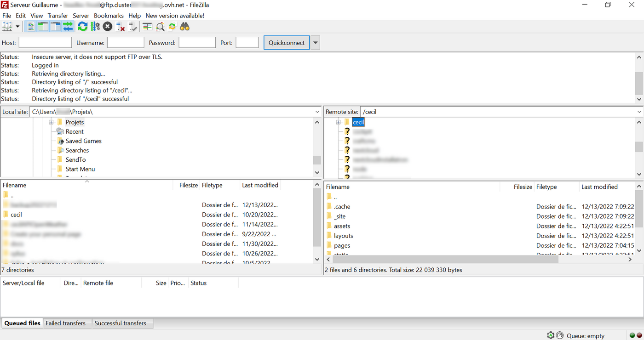Screen dimensions: 644x340
Task: Refresh the file and folder lists
Action: point(82,26)
